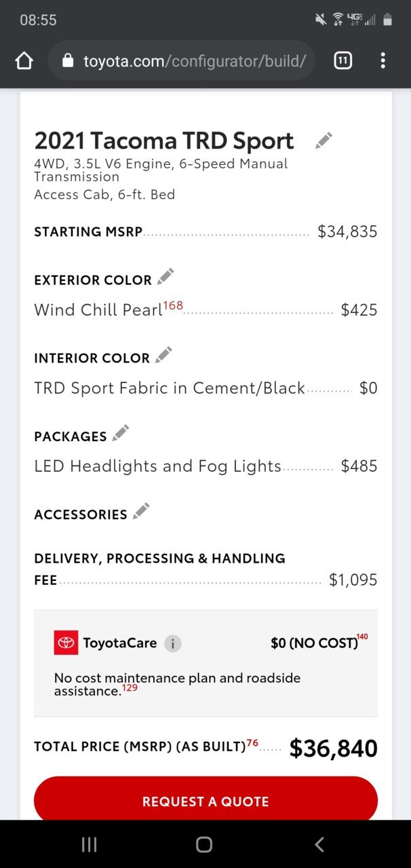411x868 pixels.
Task: Open the ToyotaCare info icon
Action: pyautogui.click(x=173, y=643)
